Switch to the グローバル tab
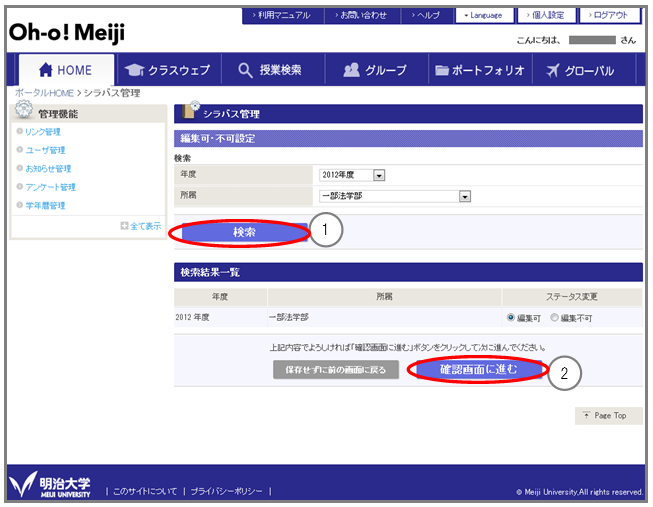Screen dimensions: 653x507 [584, 70]
